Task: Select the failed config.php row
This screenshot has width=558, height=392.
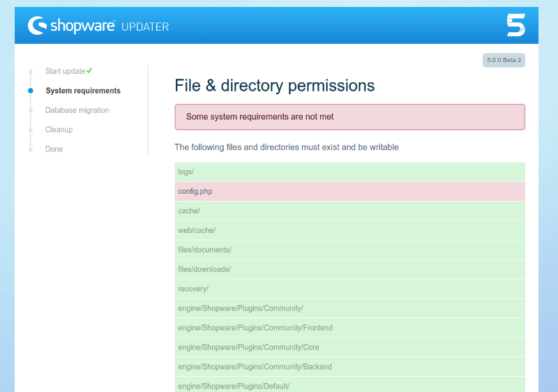Action: point(349,191)
